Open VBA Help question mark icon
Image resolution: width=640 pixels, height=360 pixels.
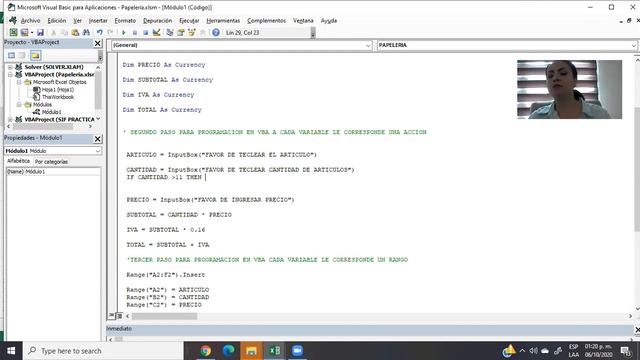tap(216, 32)
